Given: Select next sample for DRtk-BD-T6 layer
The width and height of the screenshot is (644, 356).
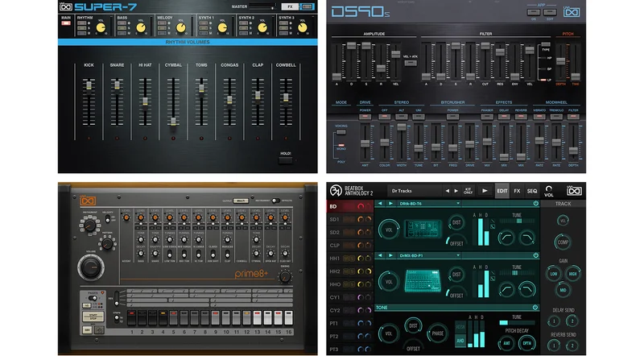Looking at the screenshot, I should coord(390,204).
